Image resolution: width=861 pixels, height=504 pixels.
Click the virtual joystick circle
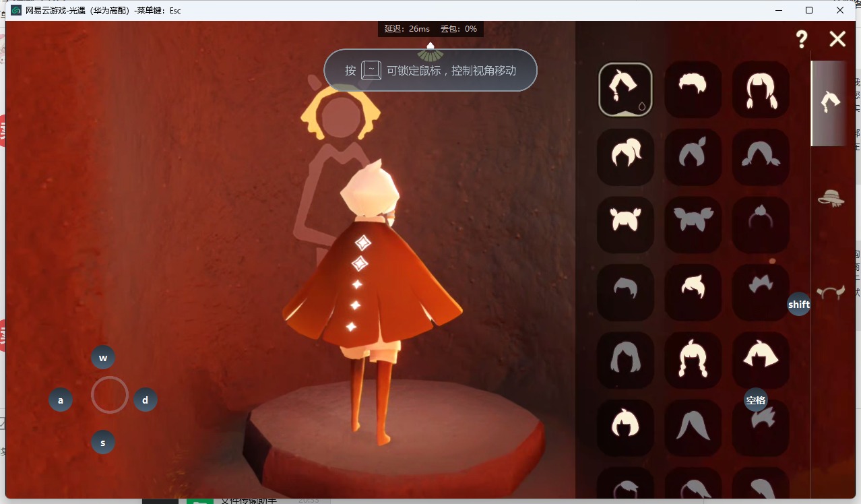tap(110, 395)
